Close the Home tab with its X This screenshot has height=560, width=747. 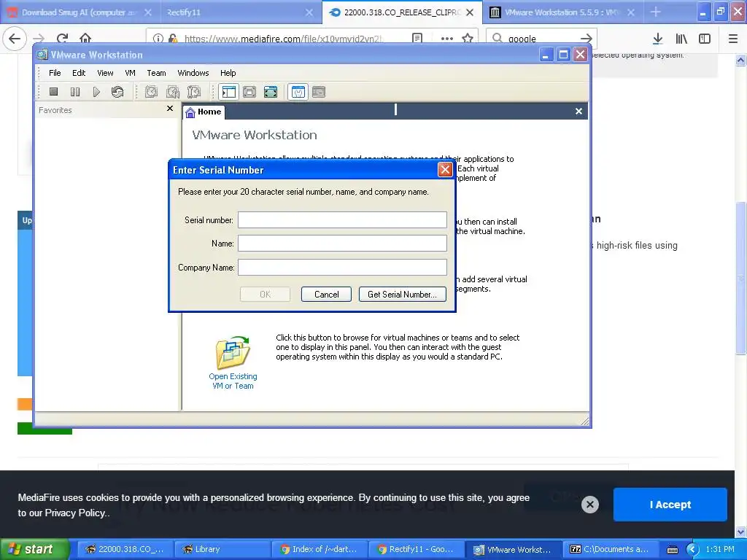click(x=578, y=111)
